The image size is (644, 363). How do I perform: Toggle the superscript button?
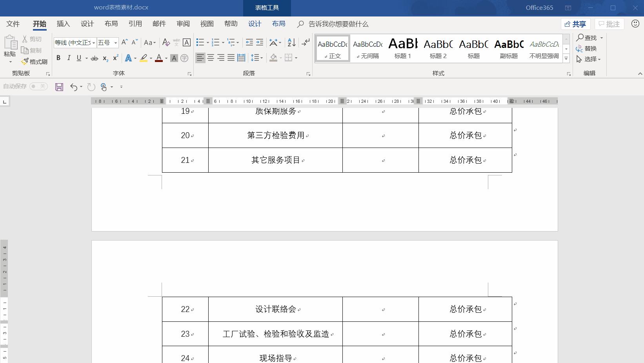[115, 58]
